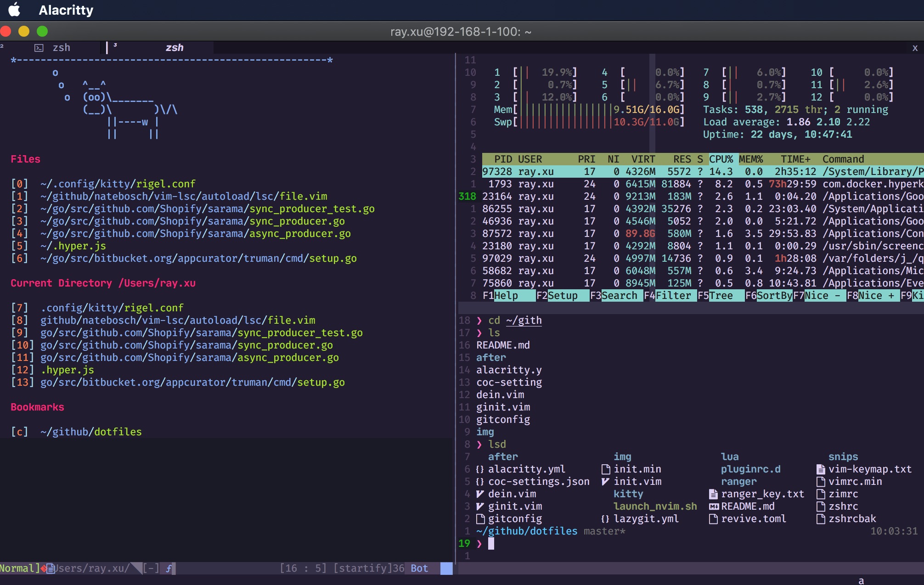Switch to the second italic zsh tab

(x=174, y=48)
